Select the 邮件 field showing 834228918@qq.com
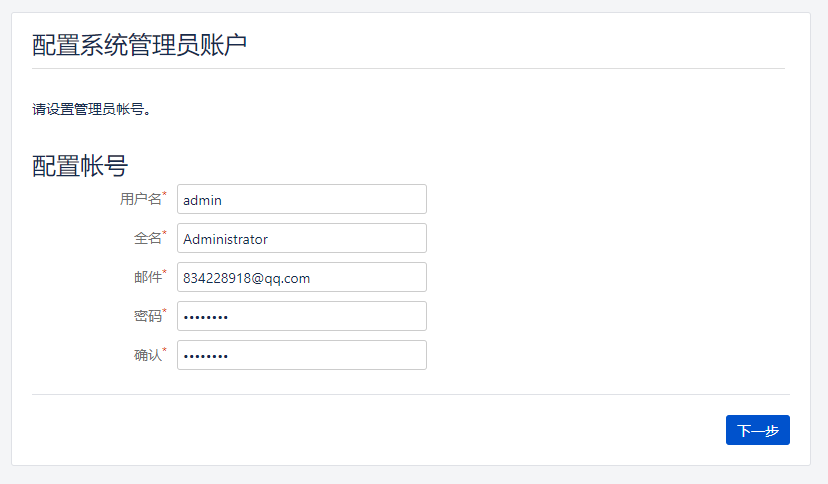Image resolution: width=828 pixels, height=484 pixels. [302, 277]
